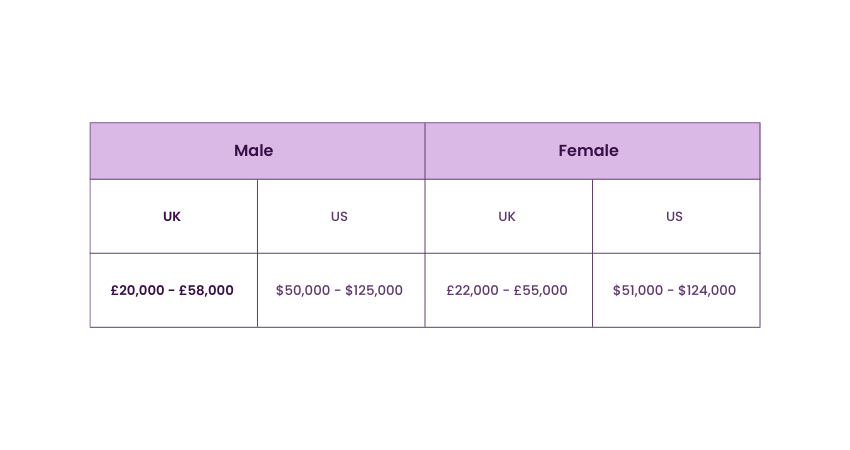850x450 pixels.
Task: Click the £55,000 upper salary figure
Action: pyautogui.click(x=541, y=291)
